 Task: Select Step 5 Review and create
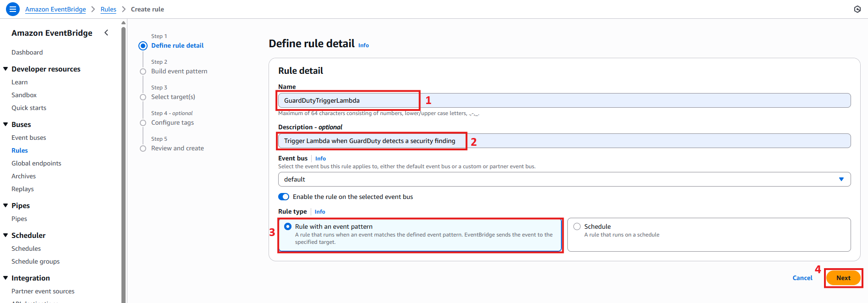[177, 148]
